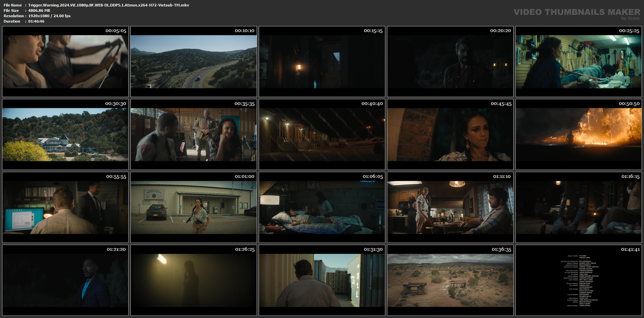
Task: Open the 01:31:30 shipping containers thumbnail
Action: click(x=322, y=280)
